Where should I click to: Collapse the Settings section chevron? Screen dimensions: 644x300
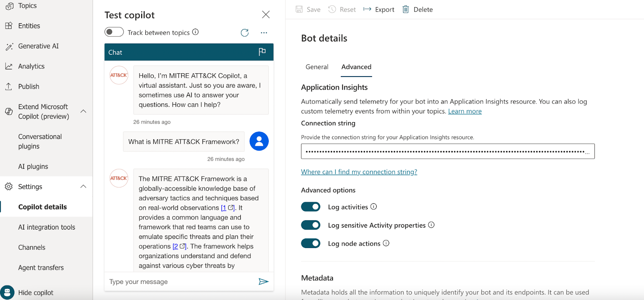click(x=83, y=186)
